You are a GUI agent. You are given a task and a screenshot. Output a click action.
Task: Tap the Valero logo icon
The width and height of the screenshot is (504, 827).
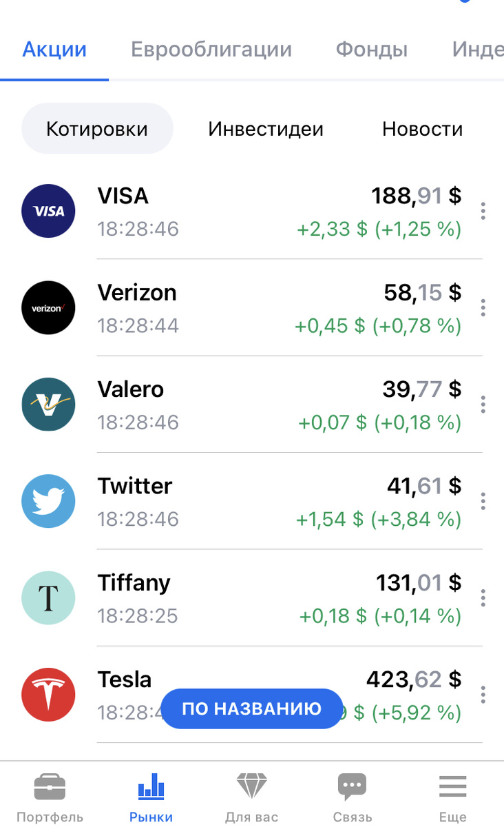coord(48,404)
